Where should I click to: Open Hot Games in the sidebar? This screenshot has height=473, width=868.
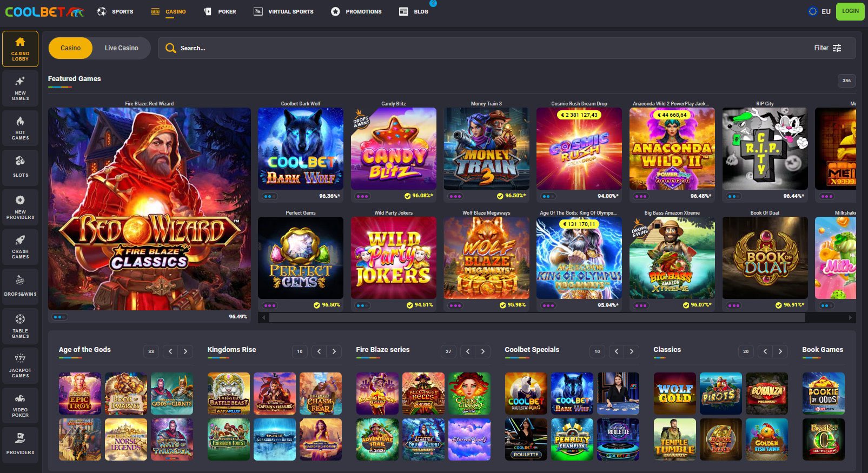point(20,128)
